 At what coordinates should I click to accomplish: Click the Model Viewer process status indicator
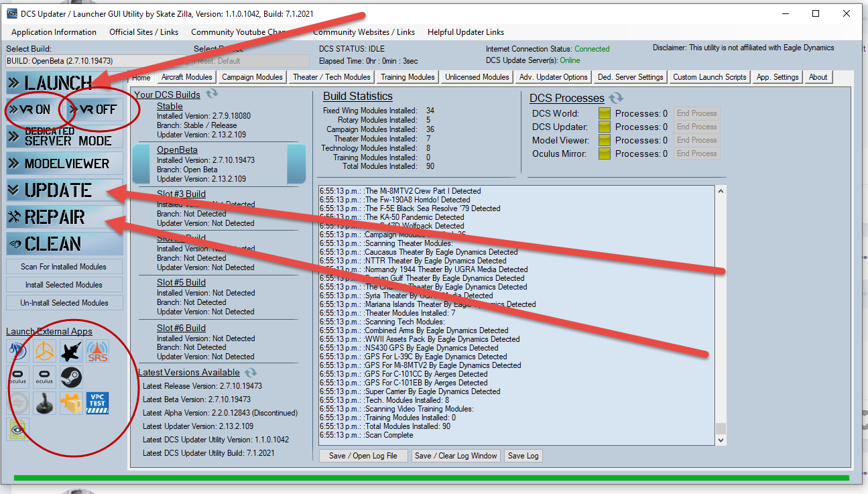(605, 140)
